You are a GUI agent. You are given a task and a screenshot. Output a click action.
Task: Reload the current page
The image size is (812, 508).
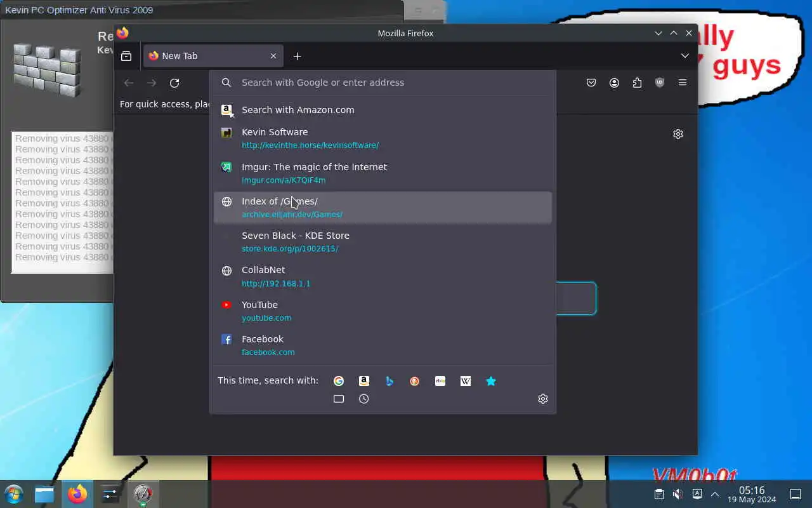[x=174, y=83]
